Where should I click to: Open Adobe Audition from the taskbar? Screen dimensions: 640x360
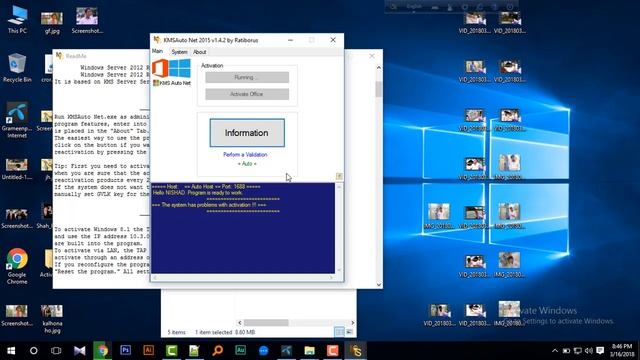point(240,350)
